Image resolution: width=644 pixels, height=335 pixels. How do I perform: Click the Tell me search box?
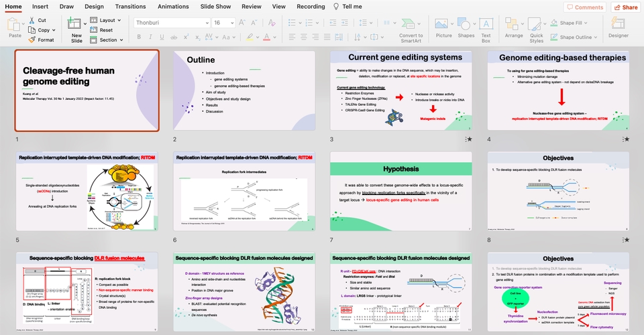[347, 7]
